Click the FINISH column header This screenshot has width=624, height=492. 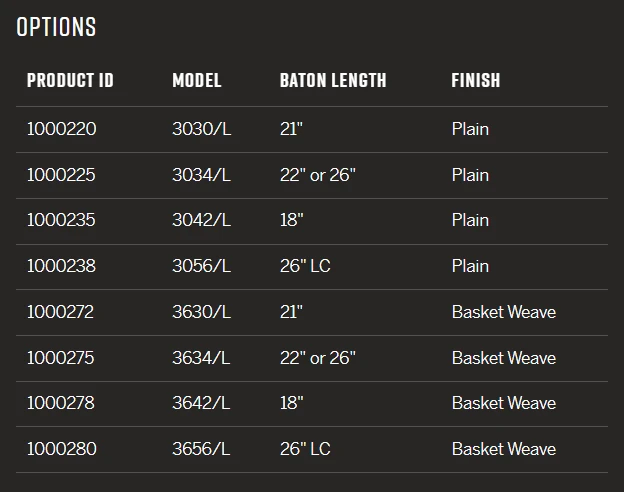(x=476, y=81)
